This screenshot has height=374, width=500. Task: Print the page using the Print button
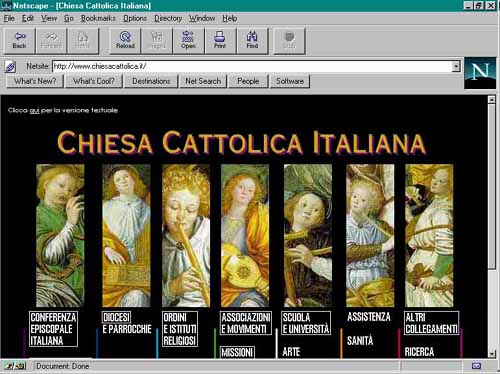(220, 41)
